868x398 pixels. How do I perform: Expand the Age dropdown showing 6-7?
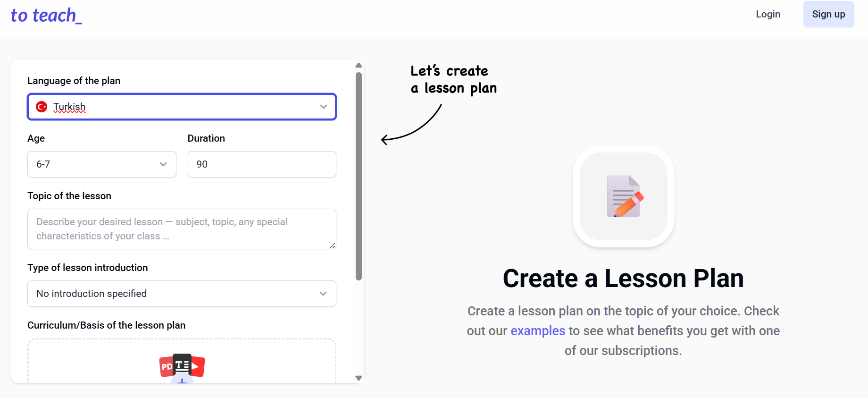coord(102,164)
